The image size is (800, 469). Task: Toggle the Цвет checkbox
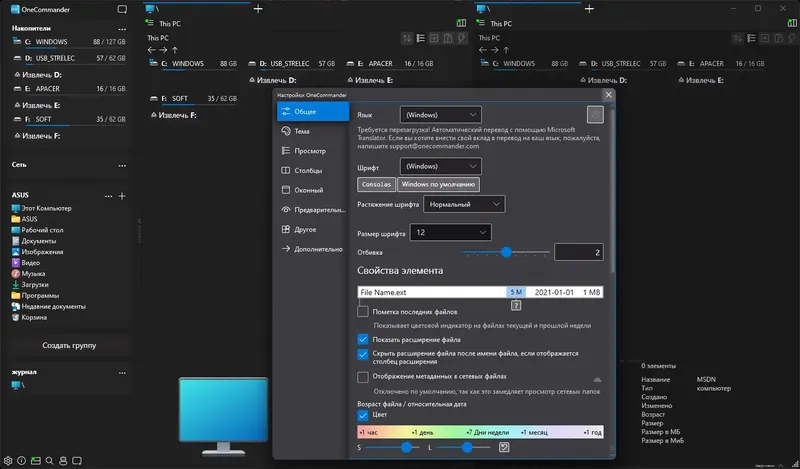363,415
